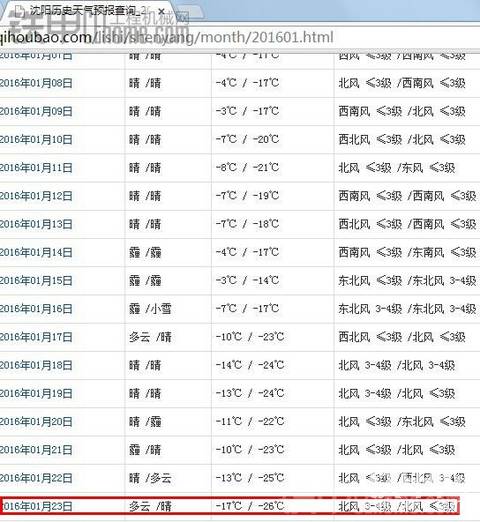Close the 沈阳历史天气预报查询 browser tab
Screen dimensions: 480x522
point(161,12)
